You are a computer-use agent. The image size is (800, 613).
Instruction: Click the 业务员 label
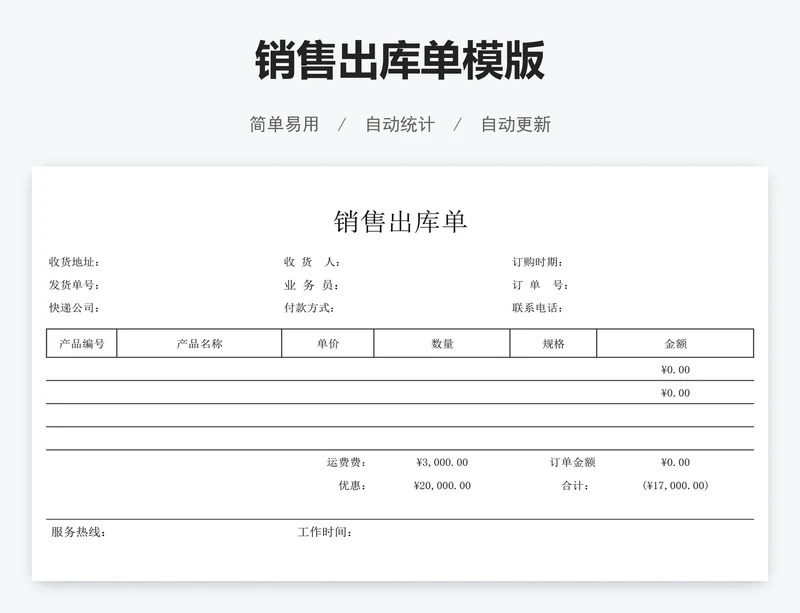(311, 285)
